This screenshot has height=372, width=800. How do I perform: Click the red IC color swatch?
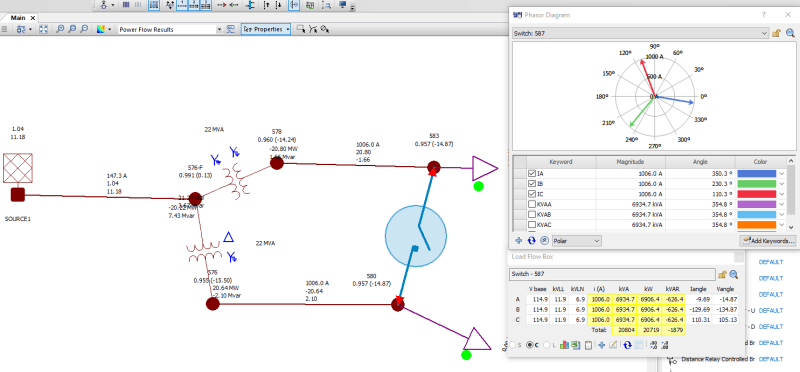[757, 194]
